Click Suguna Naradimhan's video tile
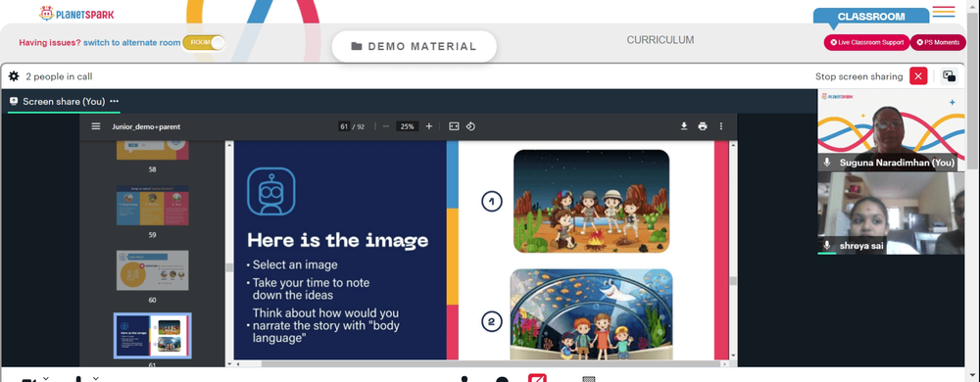Image resolution: width=980 pixels, height=382 pixels. (x=891, y=130)
